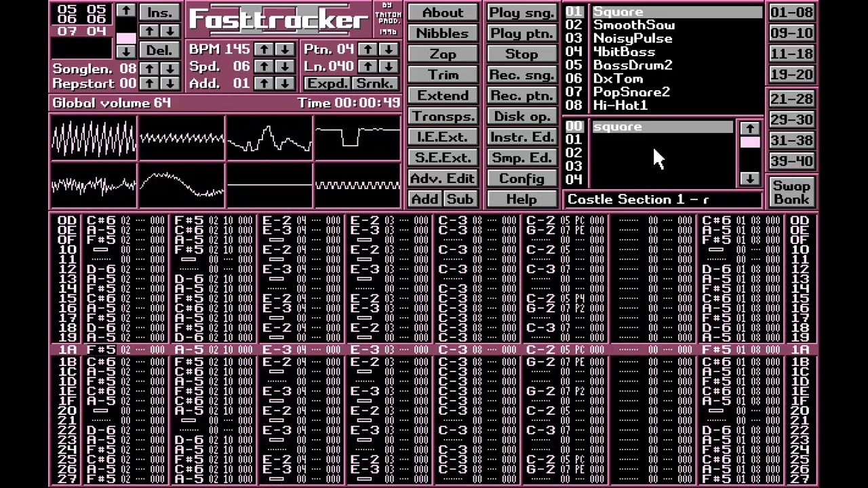Click the song name field Castle Section
The image size is (868, 488).
663,199
